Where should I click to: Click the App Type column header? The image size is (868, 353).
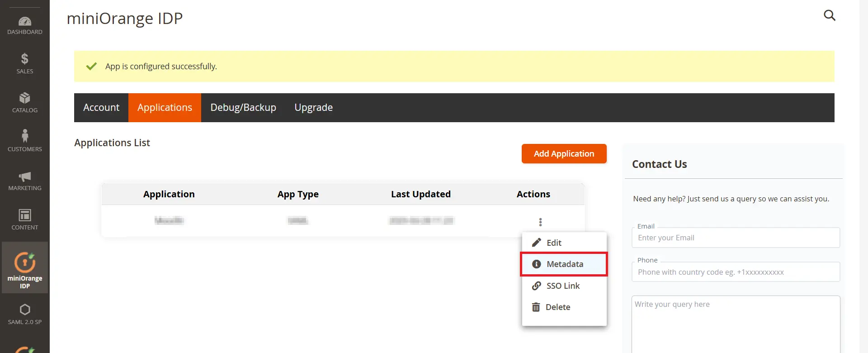point(298,194)
